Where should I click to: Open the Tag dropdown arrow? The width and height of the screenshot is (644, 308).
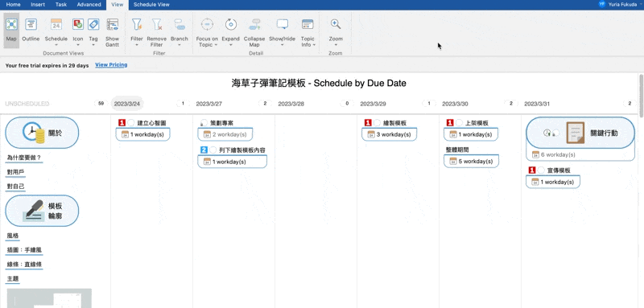[93, 45]
